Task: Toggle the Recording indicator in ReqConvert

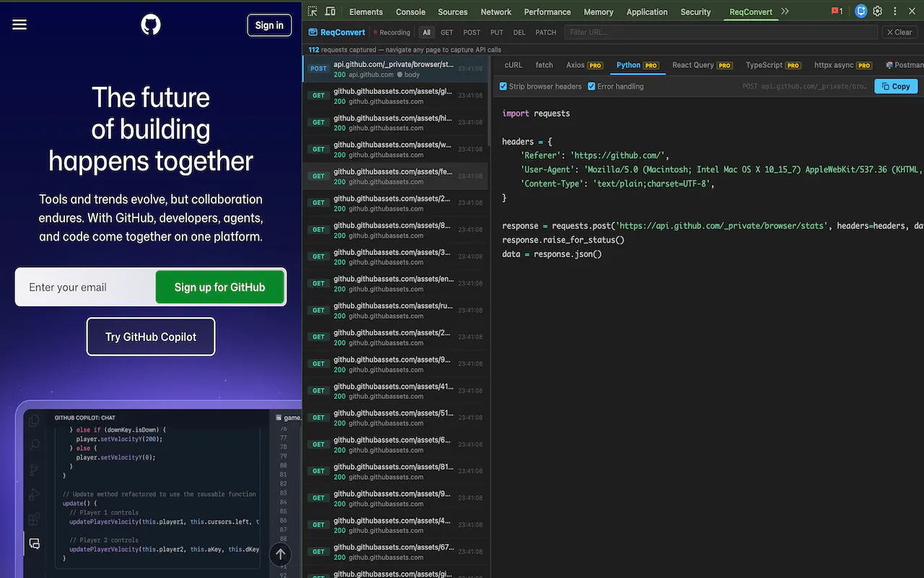Action: (391, 33)
